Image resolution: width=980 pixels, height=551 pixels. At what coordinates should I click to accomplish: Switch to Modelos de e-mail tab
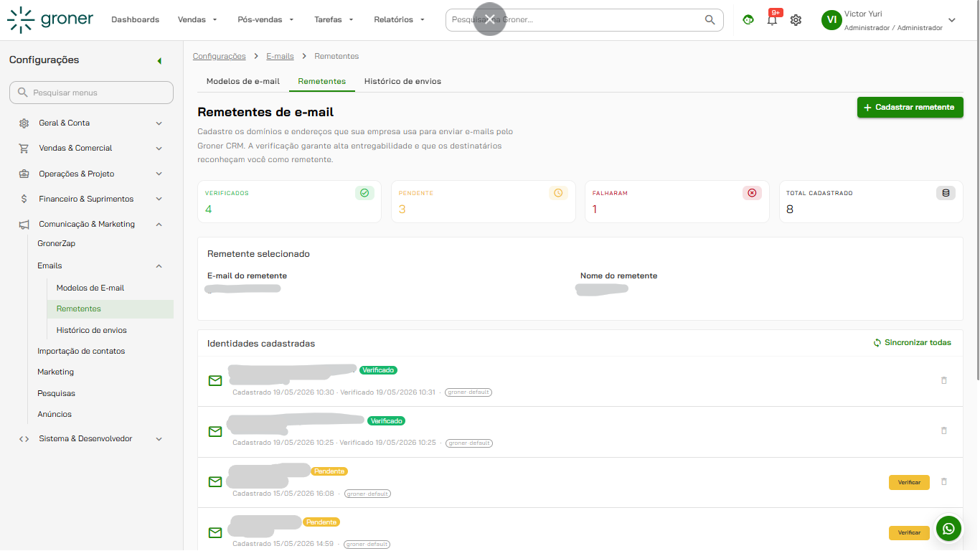point(243,81)
